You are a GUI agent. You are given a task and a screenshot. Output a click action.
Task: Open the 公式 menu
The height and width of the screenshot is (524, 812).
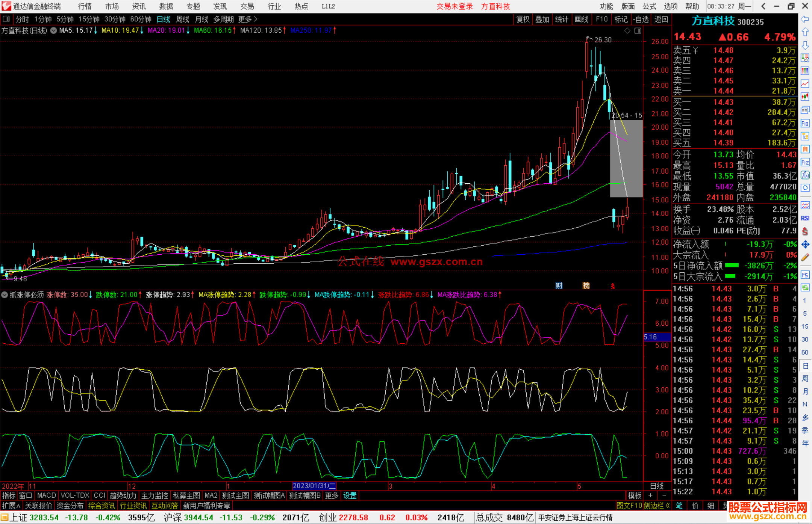click(649, 6)
